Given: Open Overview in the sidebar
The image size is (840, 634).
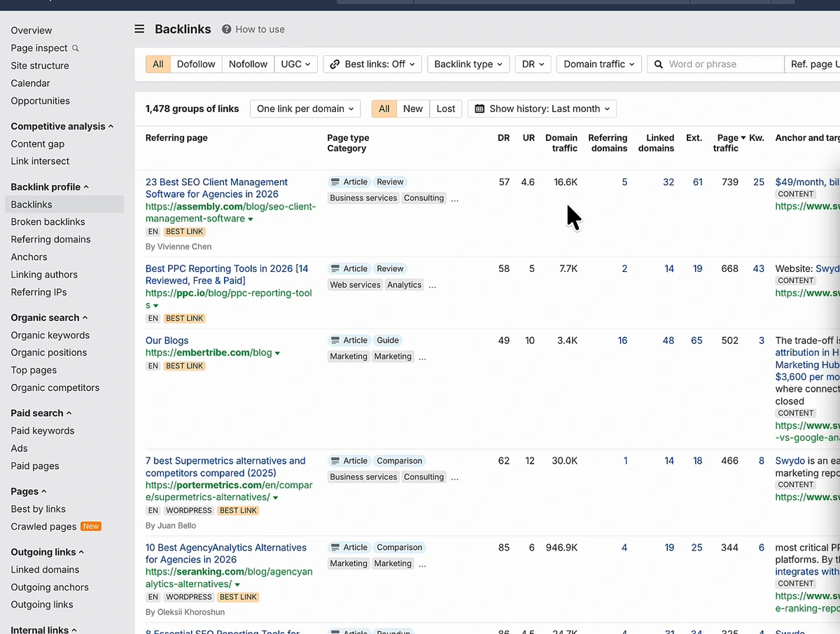Looking at the screenshot, I should click(31, 30).
